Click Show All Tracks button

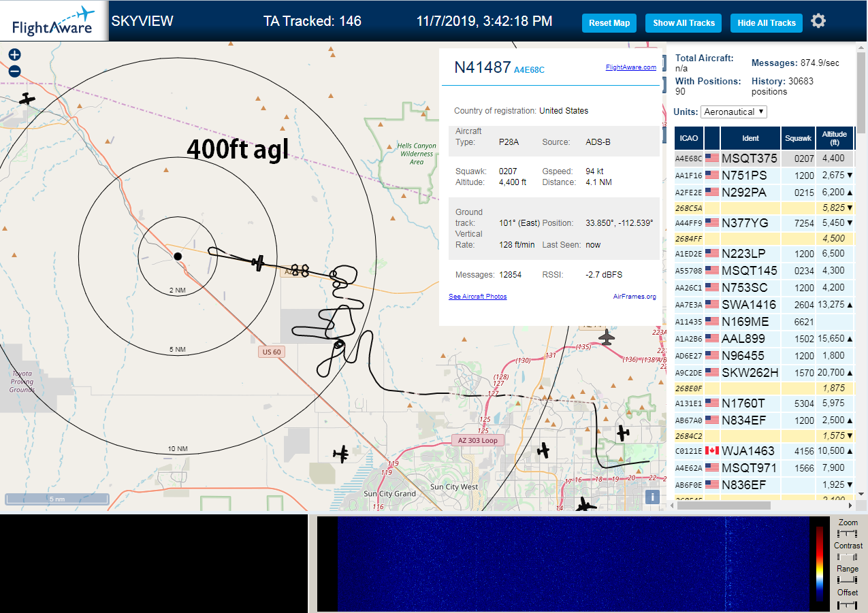click(684, 22)
